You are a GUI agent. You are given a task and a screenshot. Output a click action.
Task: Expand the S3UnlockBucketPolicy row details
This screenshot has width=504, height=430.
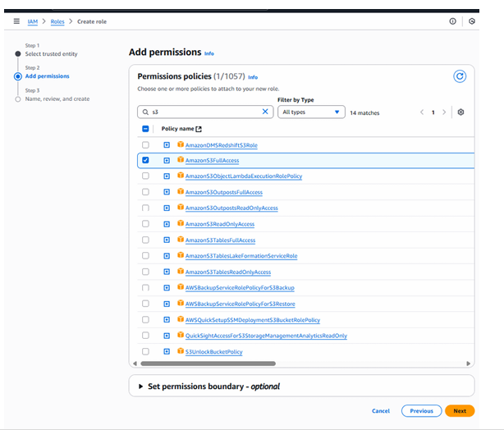point(167,352)
